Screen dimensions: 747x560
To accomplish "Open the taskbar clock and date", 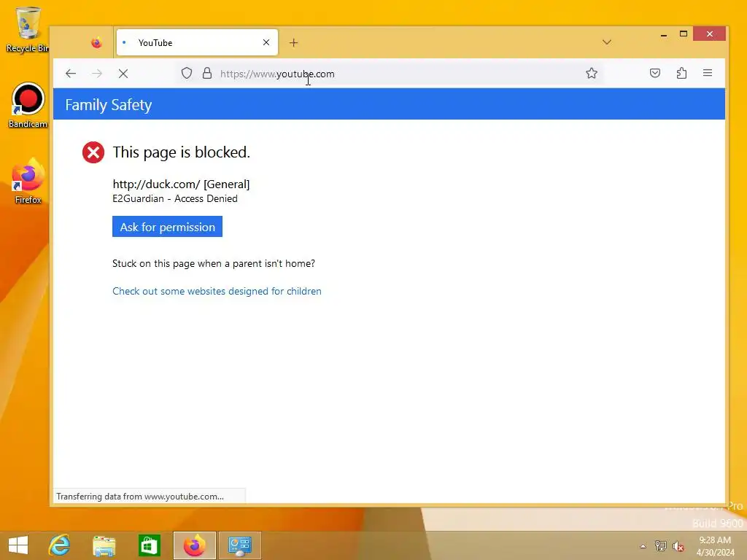I will pos(715,546).
